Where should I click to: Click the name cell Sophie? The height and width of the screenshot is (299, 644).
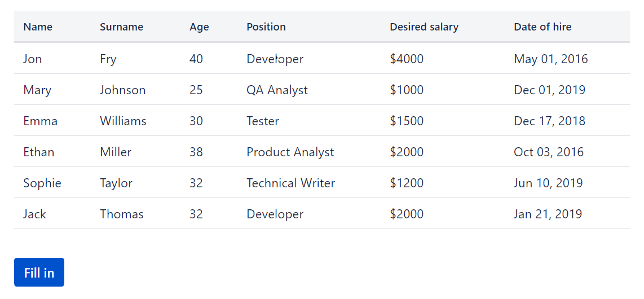click(x=42, y=183)
